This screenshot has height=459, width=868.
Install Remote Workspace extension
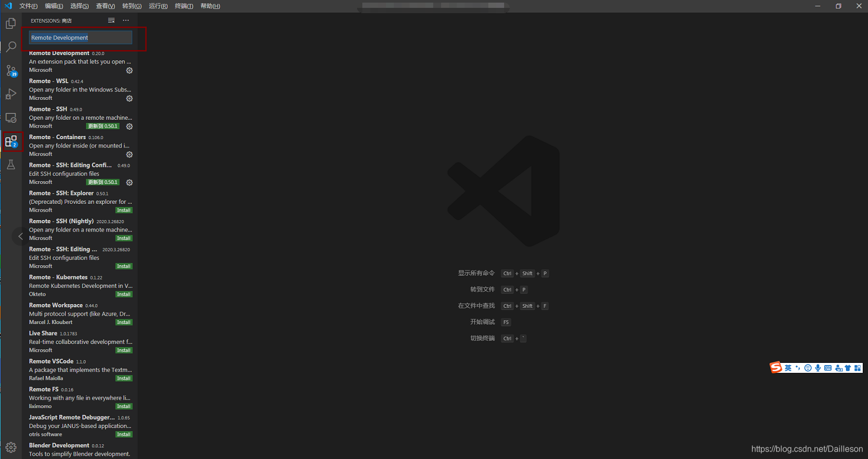pyautogui.click(x=124, y=322)
